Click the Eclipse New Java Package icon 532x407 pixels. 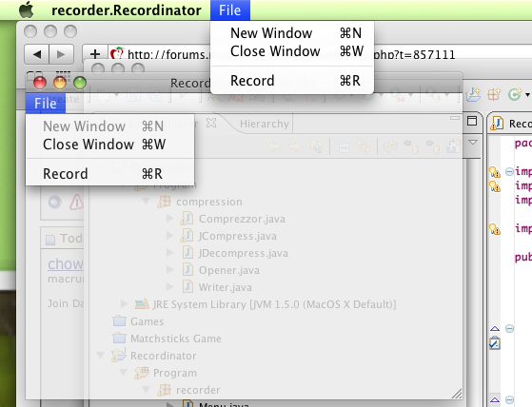tap(494, 94)
